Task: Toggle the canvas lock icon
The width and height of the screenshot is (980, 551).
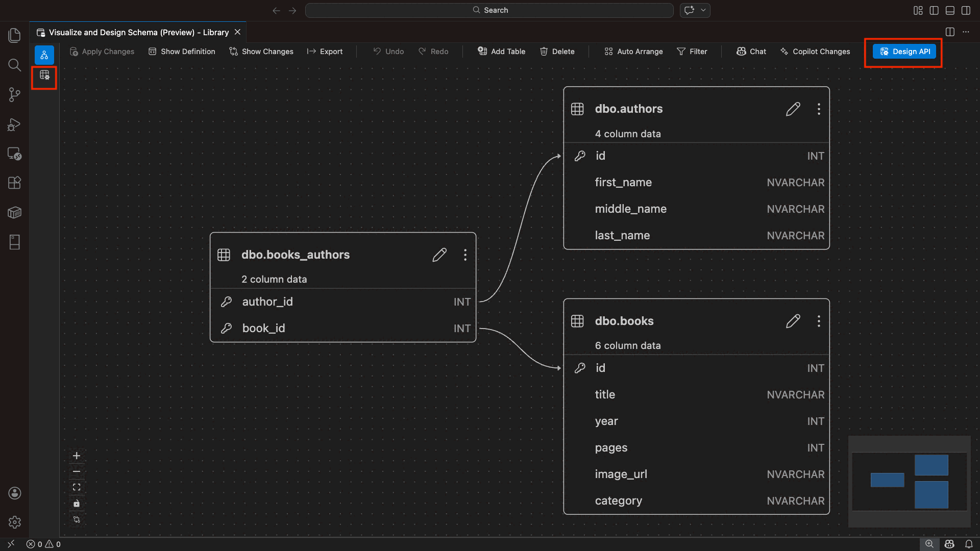Action: click(77, 504)
